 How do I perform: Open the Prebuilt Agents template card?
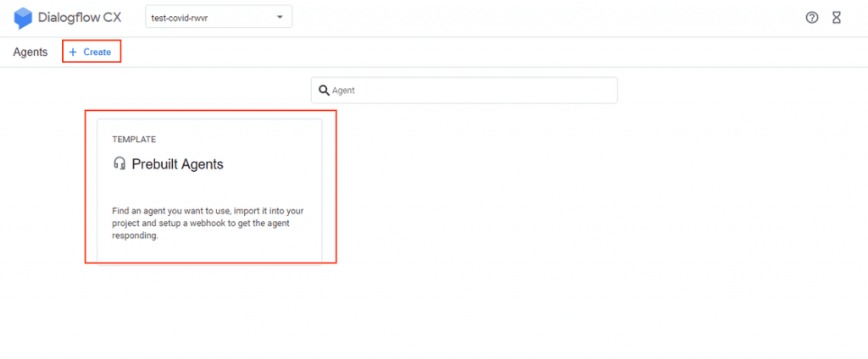[209, 191]
